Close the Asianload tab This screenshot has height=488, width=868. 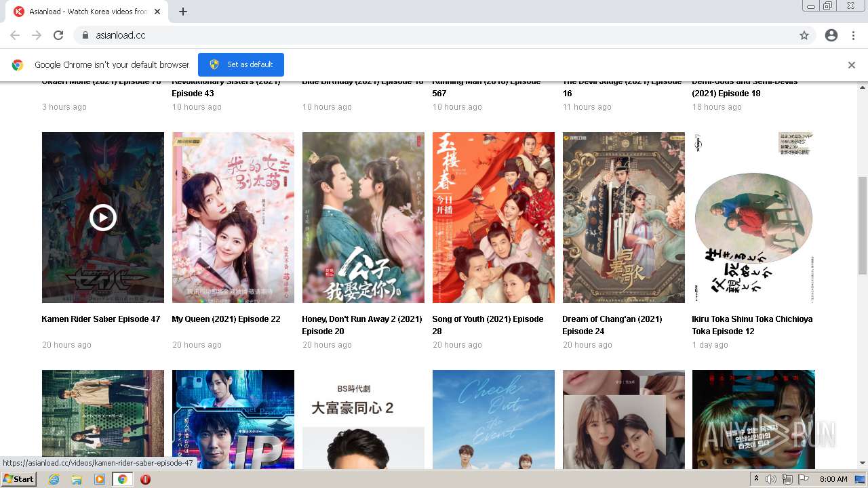coord(158,12)
